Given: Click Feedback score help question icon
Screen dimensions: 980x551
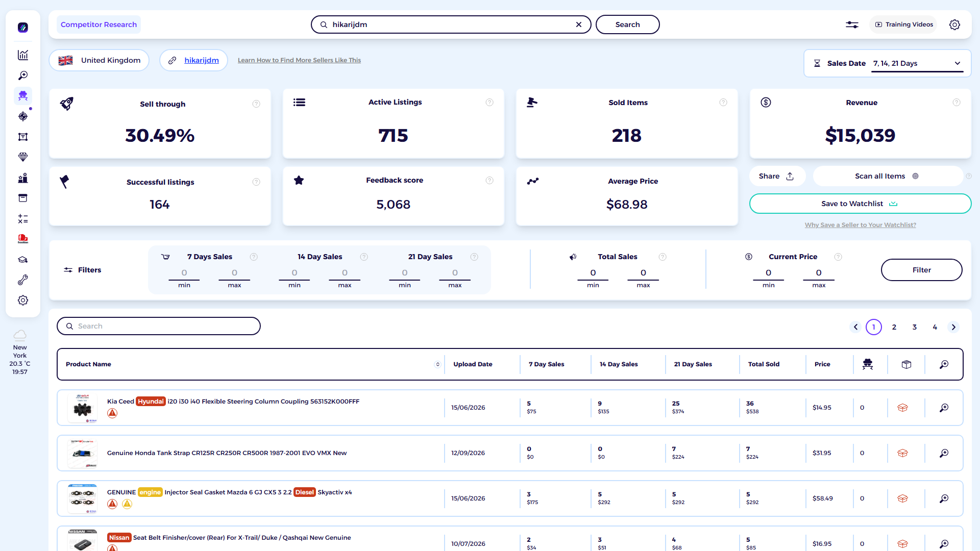Looking at the screenshot, I should [x=489, y=181].
